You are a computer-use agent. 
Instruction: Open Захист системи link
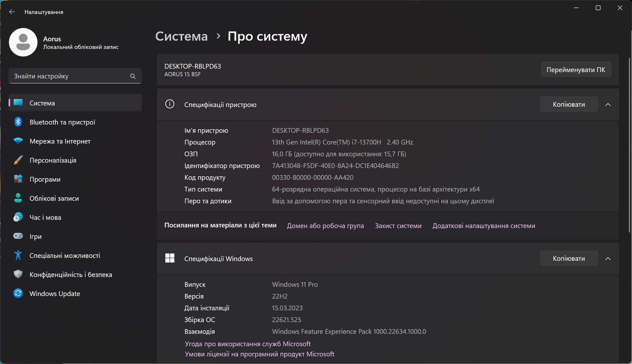pos(398,226)
